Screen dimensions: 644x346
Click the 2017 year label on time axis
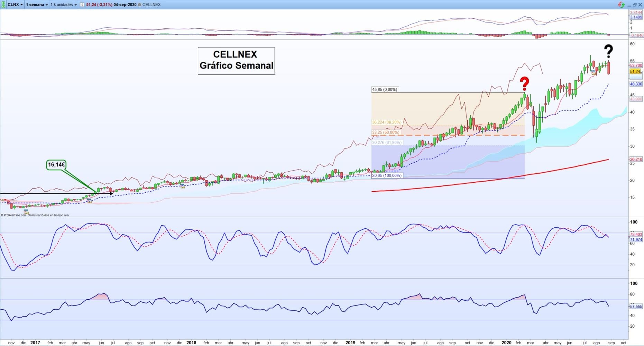[x=35, y=343]
